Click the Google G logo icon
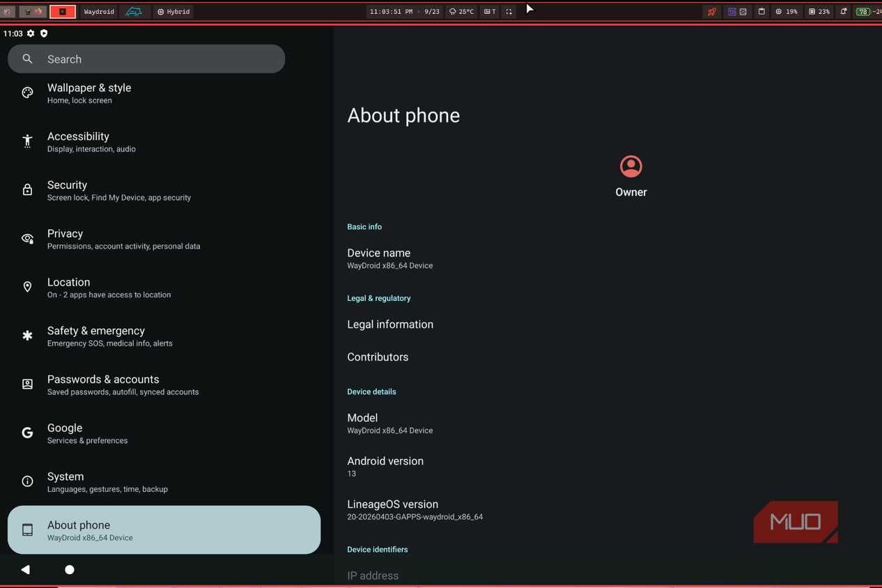Image resolution: width=882 pixels, height=588 pixels. click(x=27, y=433)
